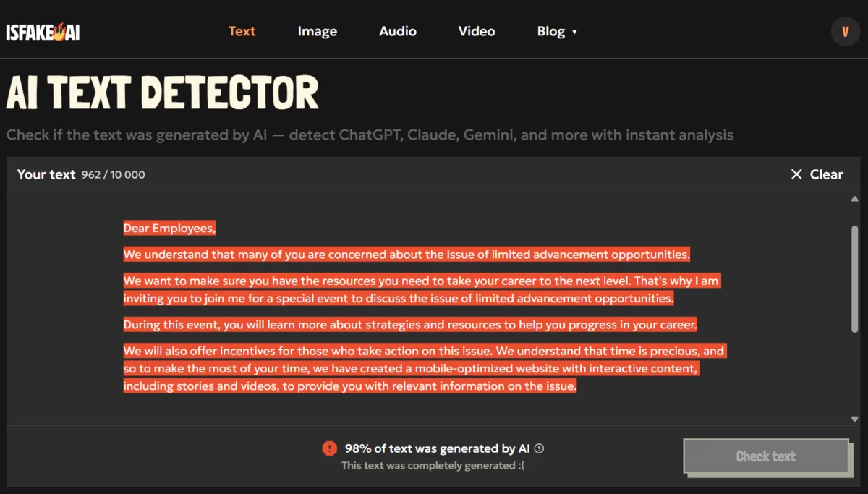Viewport: 868px width, 494px height.
Task: Open the Video detector section
Action: click(476, 31)
